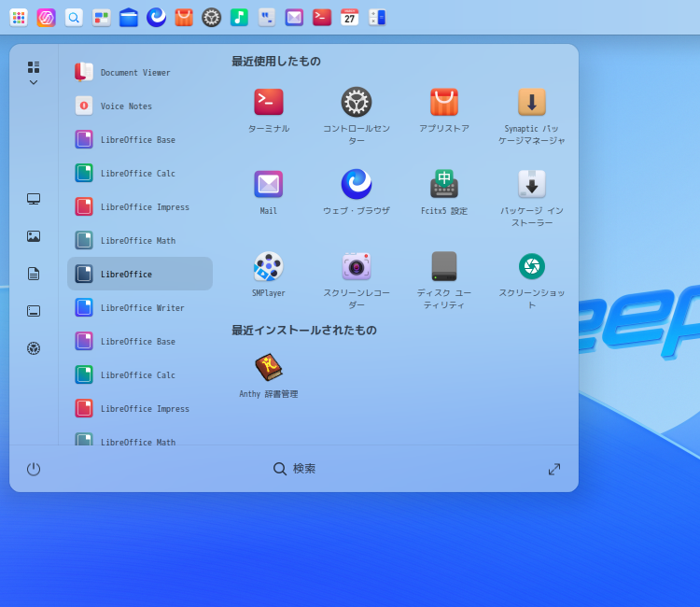Click the 検索 search field
The width and height of the screenshot is (700, 607).
coord(294,469)
